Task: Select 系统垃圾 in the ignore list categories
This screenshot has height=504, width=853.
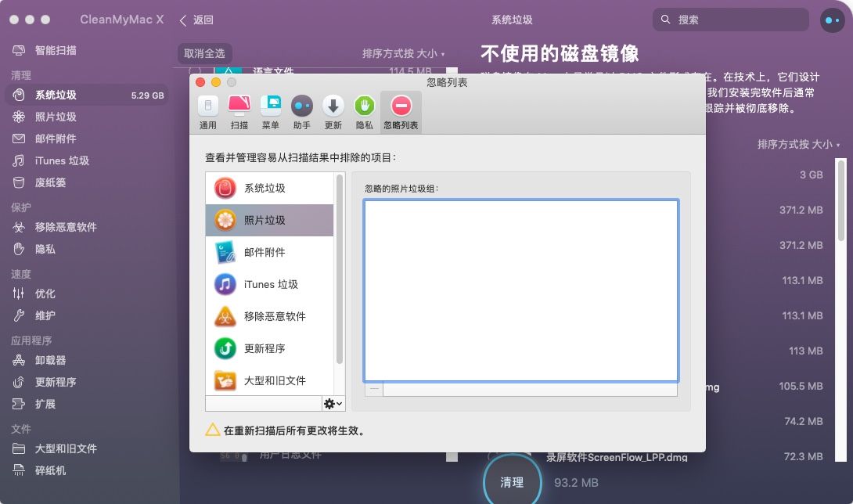Action: tap(269, 189)
